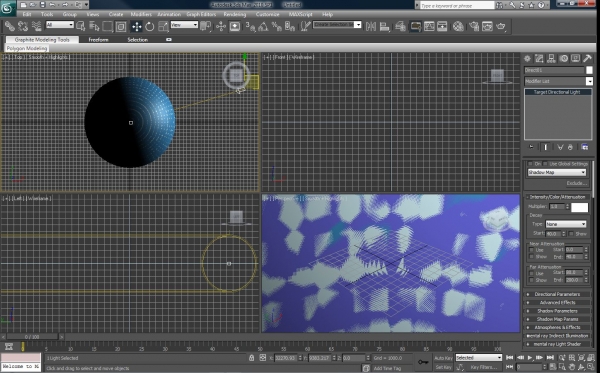600x373 pixels.
Task: Open the Decay Type None dropdown
Action: pyautogui.click(x=566, y=224)
